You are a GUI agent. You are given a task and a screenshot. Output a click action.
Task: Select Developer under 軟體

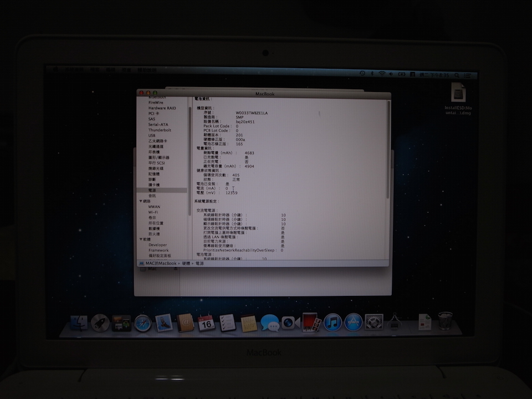point(157,244)
